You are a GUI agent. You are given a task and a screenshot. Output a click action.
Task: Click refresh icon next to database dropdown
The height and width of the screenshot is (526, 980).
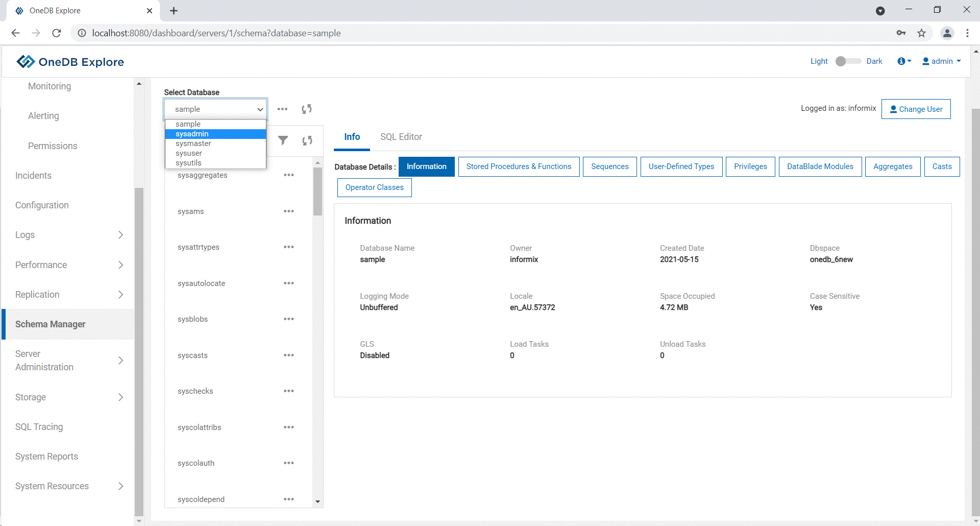pos(306,109)
